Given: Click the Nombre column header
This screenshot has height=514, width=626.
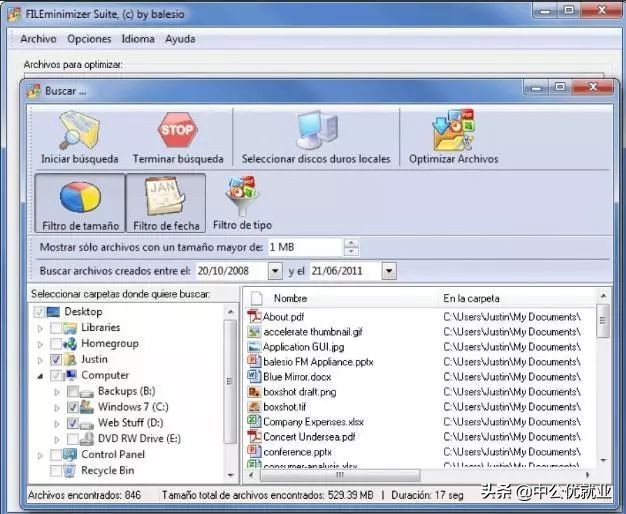Looking at the screenshot, I should pyautogui.click(x=290, y=298).
